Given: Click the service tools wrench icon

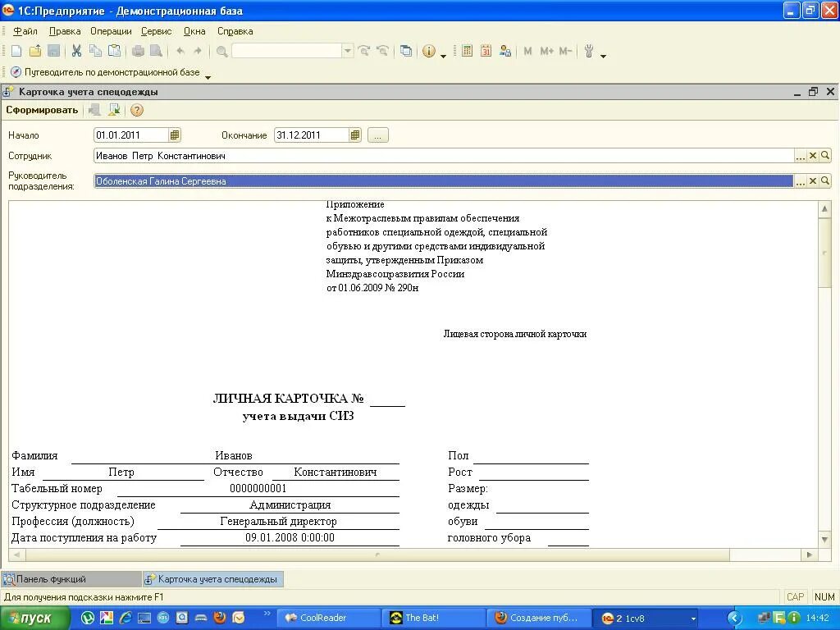Looking at the screenshot, I should (589, 51).
